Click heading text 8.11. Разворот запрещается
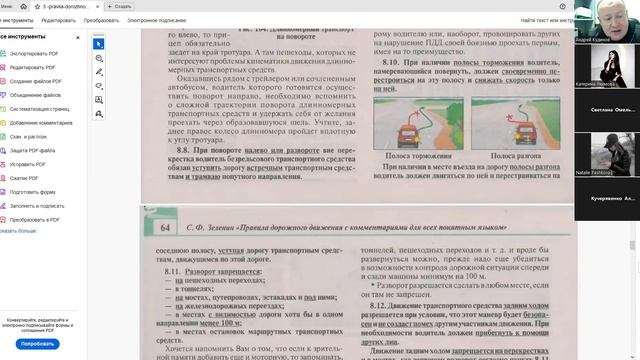Screen dimensions: 640x360 (x=213, y=271)
